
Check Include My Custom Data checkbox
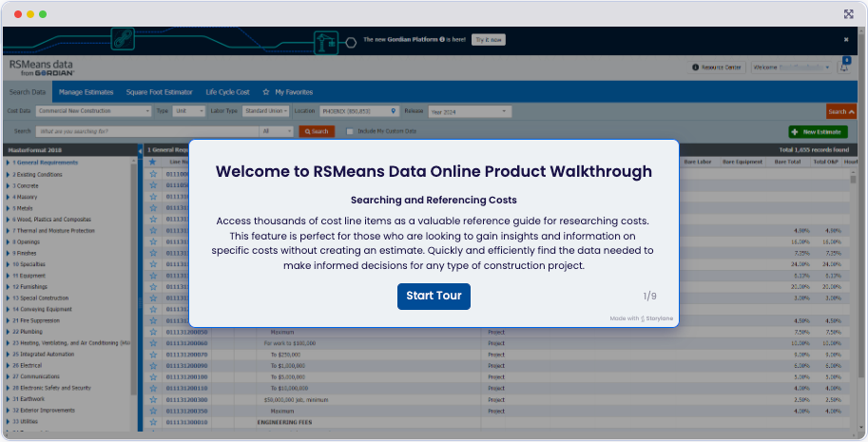pos(350,132)
